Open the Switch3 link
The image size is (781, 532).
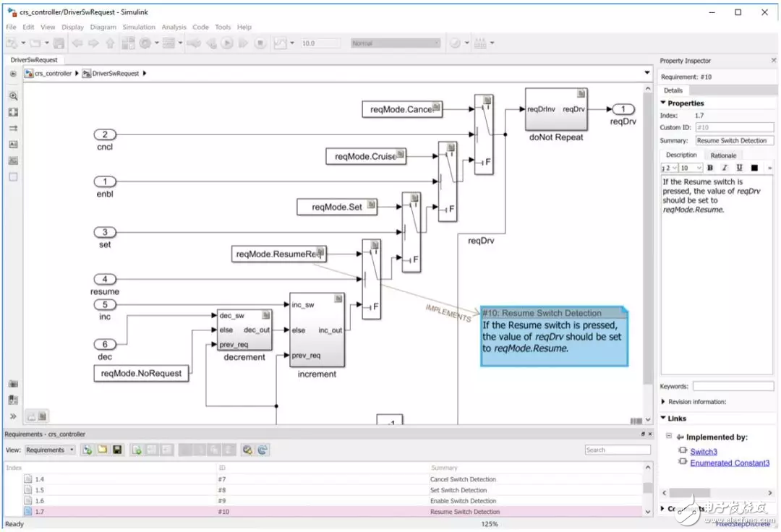coord(703,452)
